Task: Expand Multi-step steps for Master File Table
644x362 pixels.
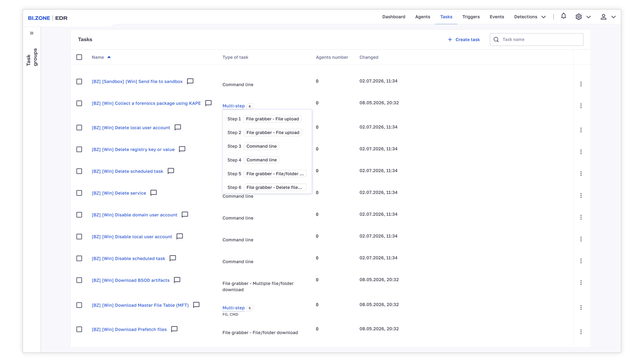Action: tap(233, 308)
